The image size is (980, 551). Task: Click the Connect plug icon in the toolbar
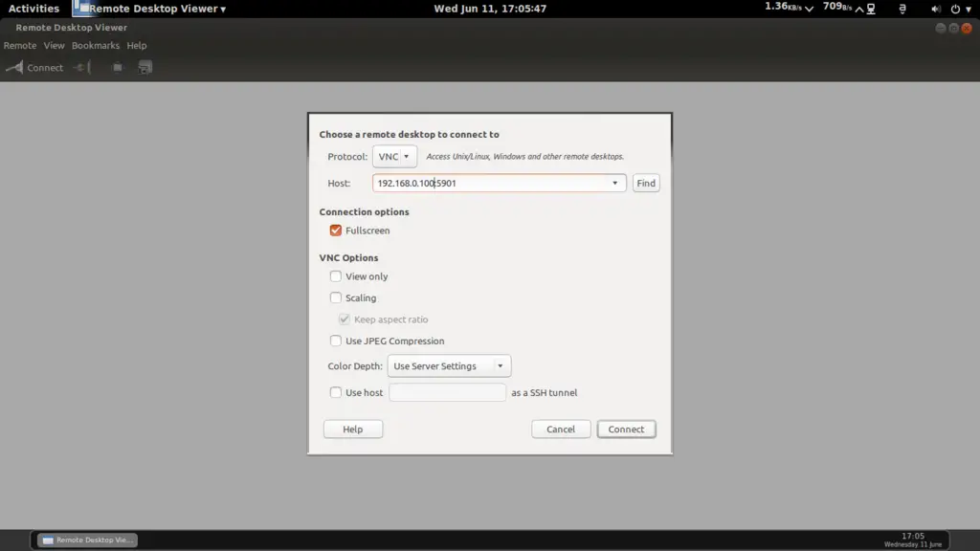point(14,68)
